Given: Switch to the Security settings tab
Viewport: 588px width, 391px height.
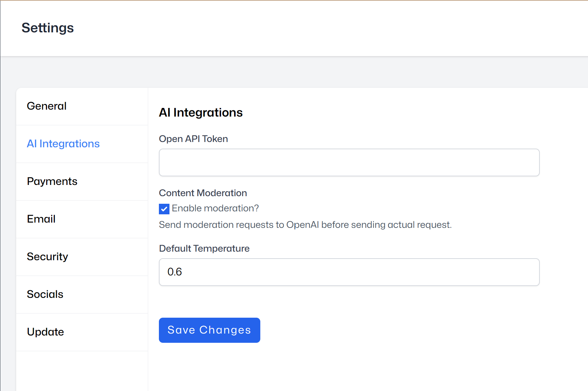Looking at the screenshot, I should coord(48,257).
